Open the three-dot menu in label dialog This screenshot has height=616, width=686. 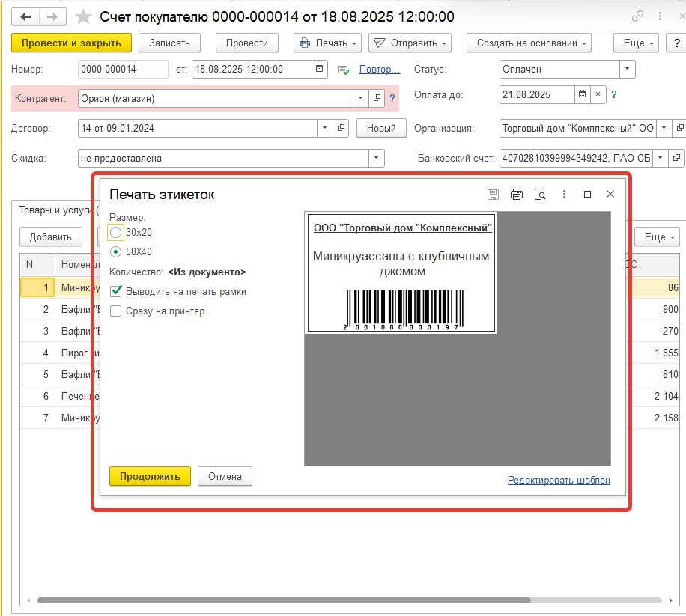point(564,194)
